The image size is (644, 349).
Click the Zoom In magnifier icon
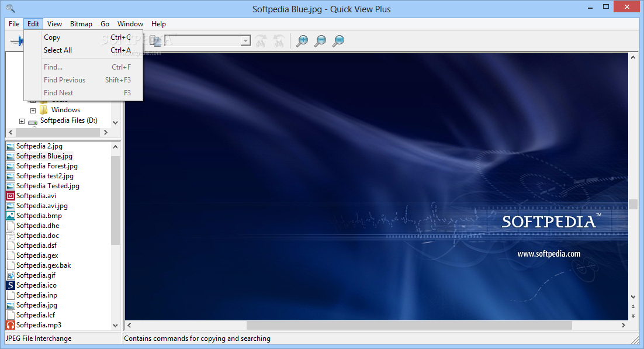tap(302, 41)
